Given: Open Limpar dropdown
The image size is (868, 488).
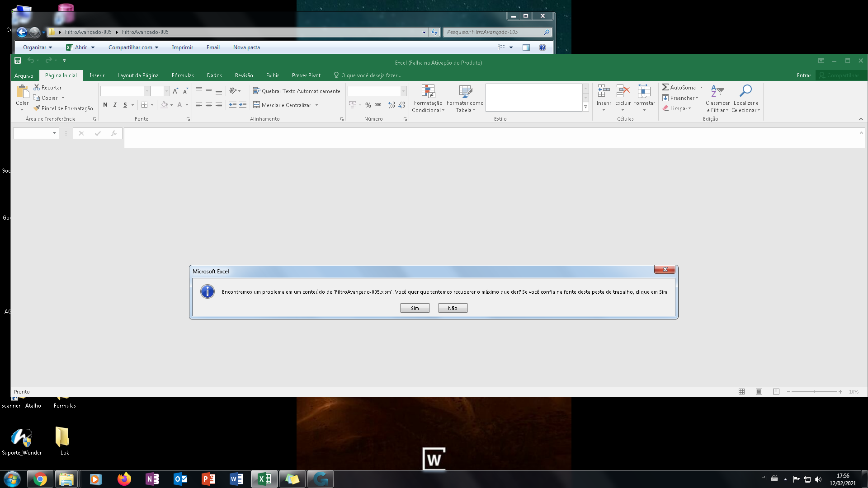Looking at the screenshot, I should tap(677, 108).
